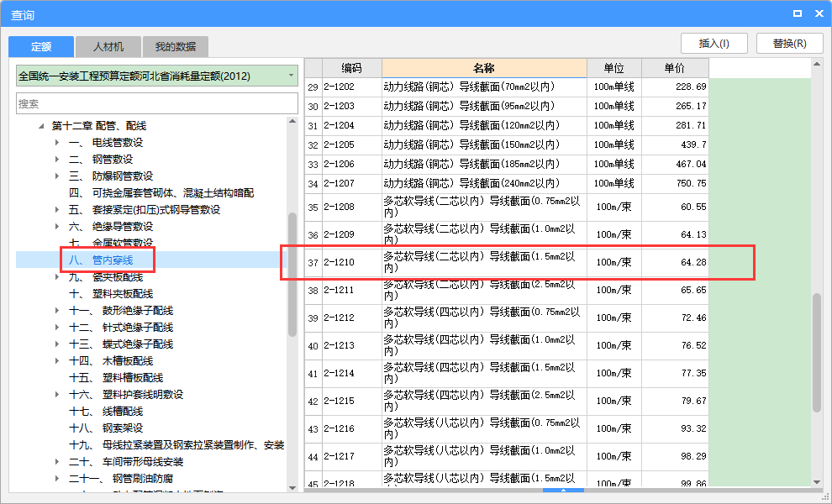Expand 一、电线管敷设 node
The height and width of the screenshot is (504, 832).
[x=57, y=143]
